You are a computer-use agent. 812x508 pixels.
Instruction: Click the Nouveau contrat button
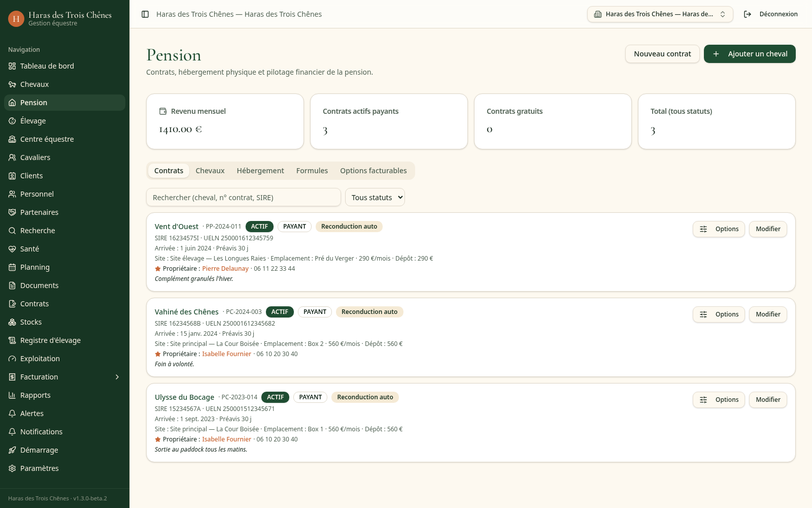[x=662, y=54]
